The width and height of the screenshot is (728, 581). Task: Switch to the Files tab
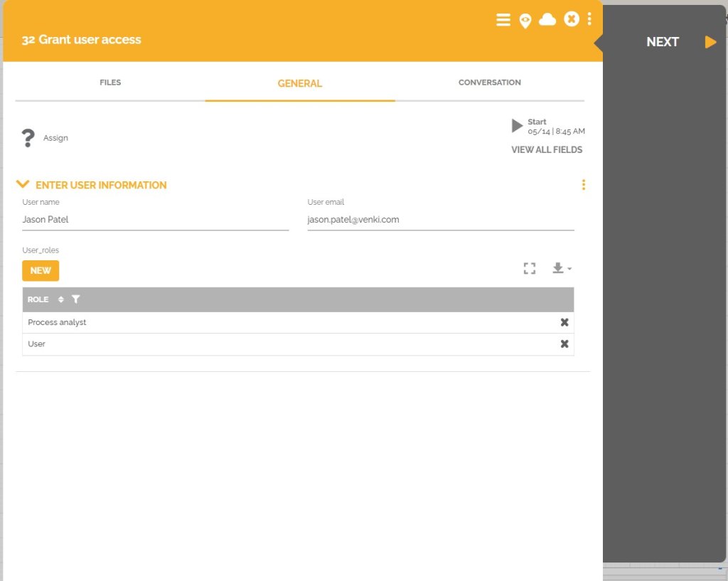click(110, 82)
